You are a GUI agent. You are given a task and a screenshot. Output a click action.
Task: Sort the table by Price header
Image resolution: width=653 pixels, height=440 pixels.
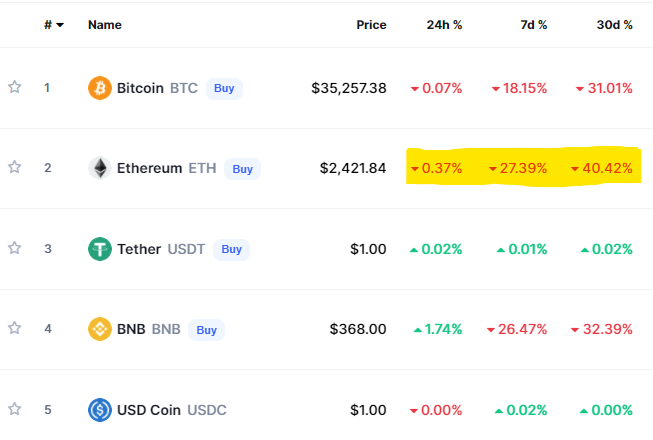(371, 25)
